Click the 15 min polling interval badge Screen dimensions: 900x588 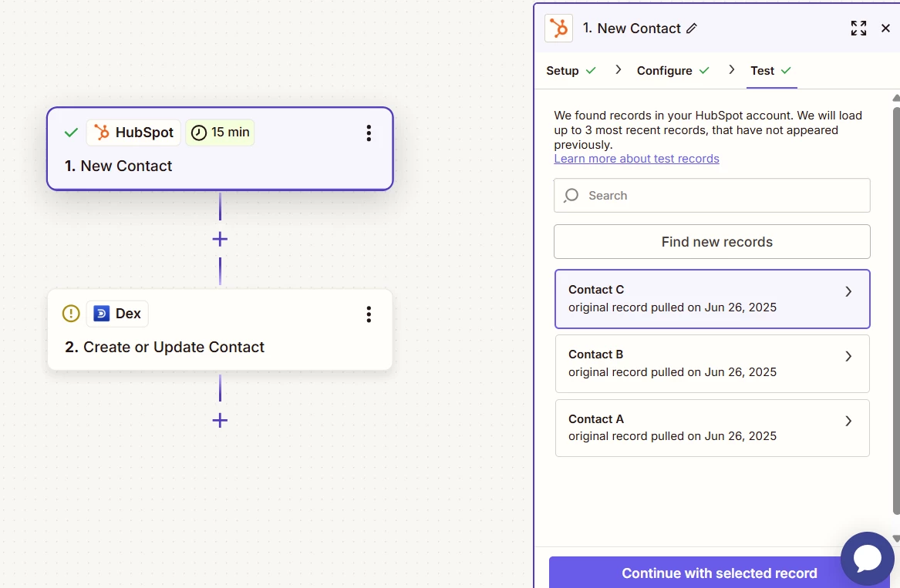coord(221,133)
